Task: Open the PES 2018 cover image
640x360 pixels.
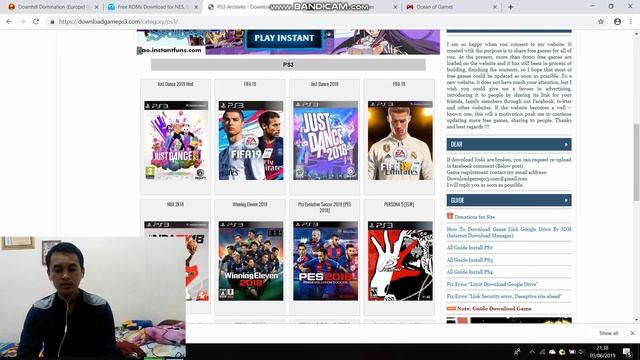Action: (325, 261)
